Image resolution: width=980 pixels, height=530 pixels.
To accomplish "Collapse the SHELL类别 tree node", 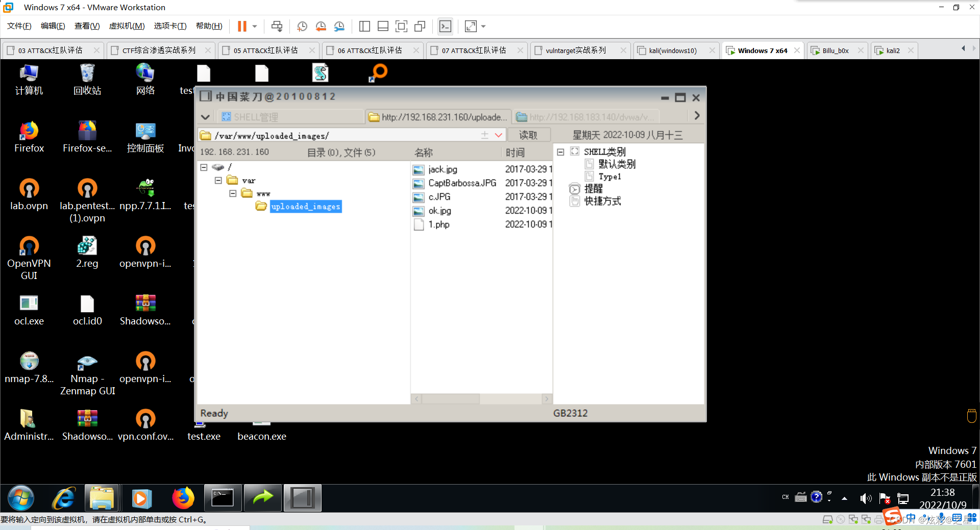I will [x=560, y=152].
